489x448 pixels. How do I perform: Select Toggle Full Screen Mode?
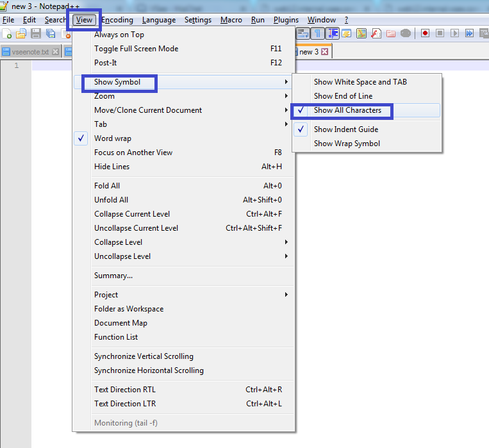[184, 49]
